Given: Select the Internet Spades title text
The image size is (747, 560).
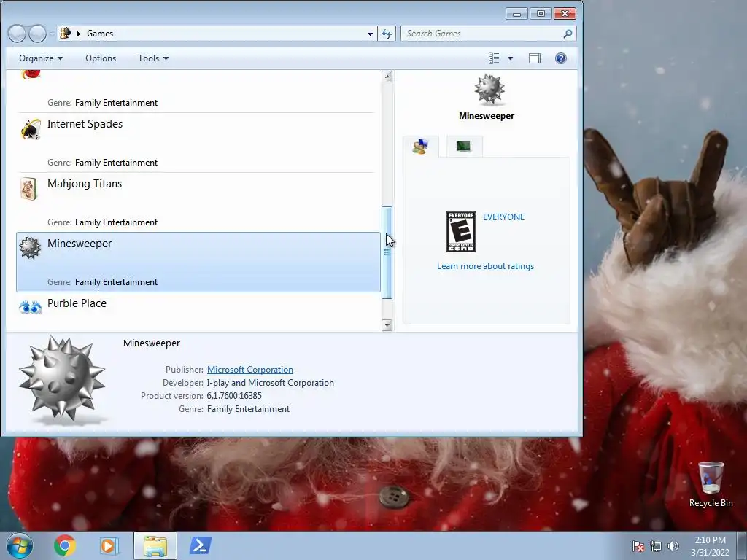Looking at the screenshot, I should pyautogui.click(x=85, y=124).
